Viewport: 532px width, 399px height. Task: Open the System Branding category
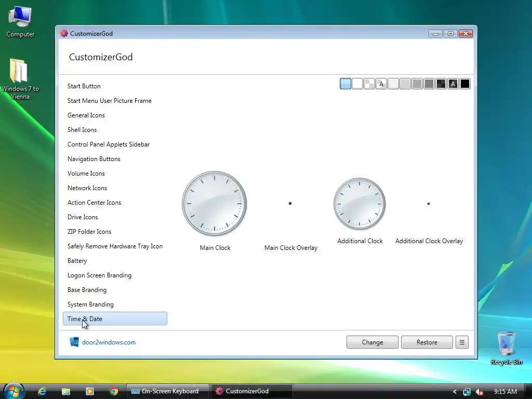tap(115, 304)
